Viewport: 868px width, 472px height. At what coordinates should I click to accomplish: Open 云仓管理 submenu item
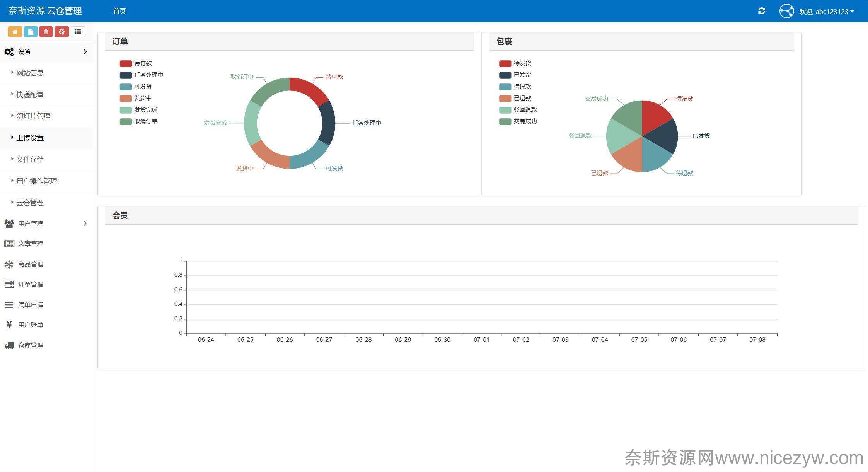pos(47,203)
